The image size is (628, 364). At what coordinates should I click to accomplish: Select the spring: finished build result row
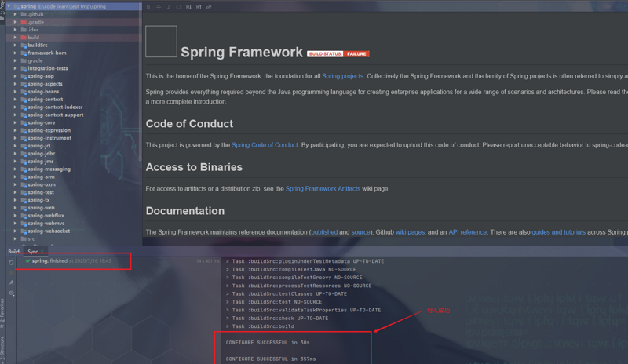tap(119, 261)
